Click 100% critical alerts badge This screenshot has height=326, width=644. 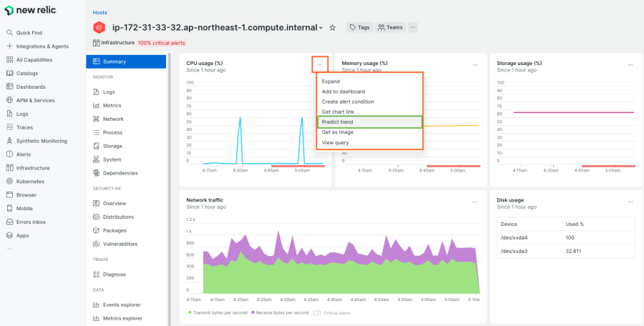coord(162,43)
